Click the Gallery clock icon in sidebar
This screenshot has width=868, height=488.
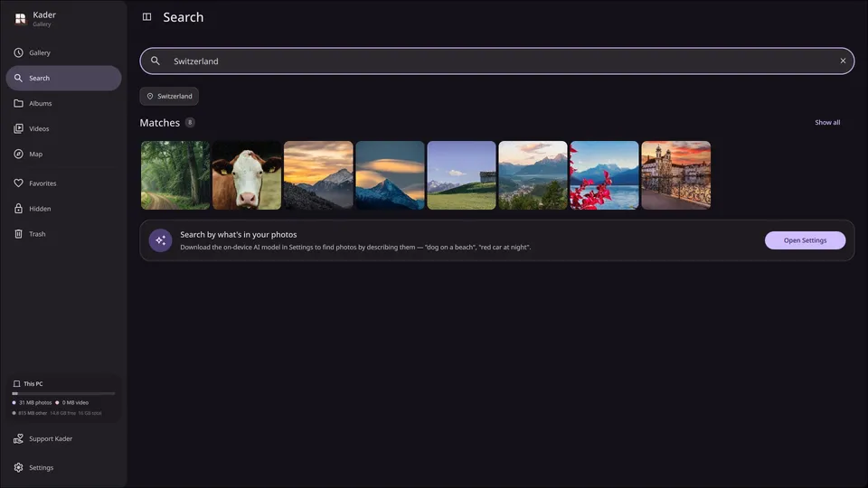point(18,52)
